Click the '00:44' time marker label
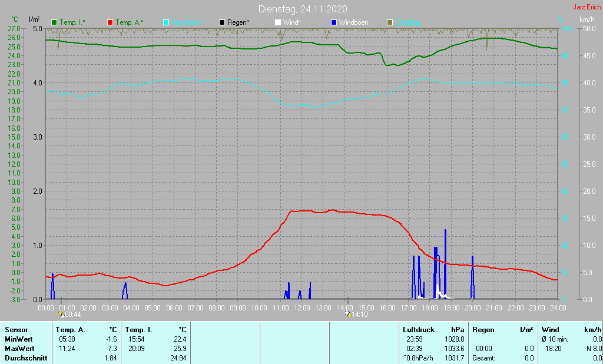The height and width of the screenshot is (364, 603). pos(72,315)
